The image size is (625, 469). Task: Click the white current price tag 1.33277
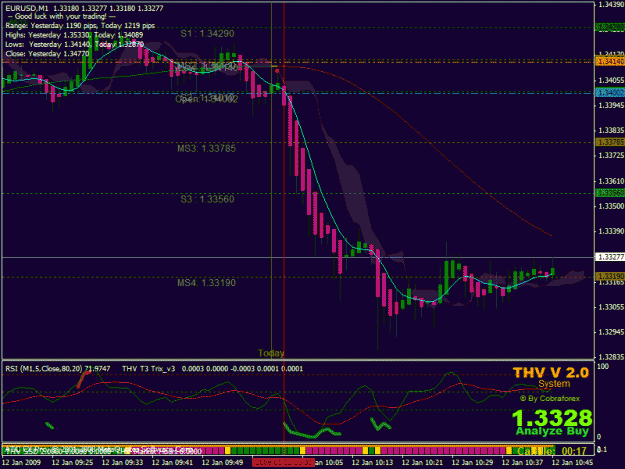[x=610, y=257]
